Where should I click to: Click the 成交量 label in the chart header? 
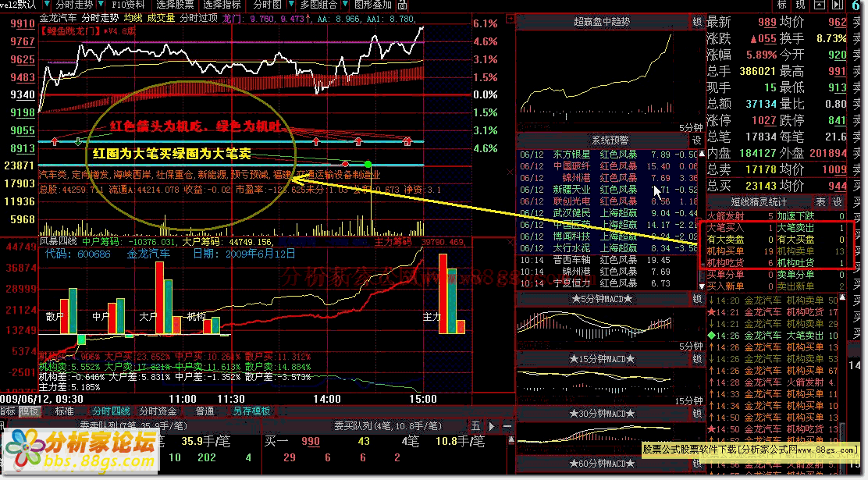[x=161, y=18]
